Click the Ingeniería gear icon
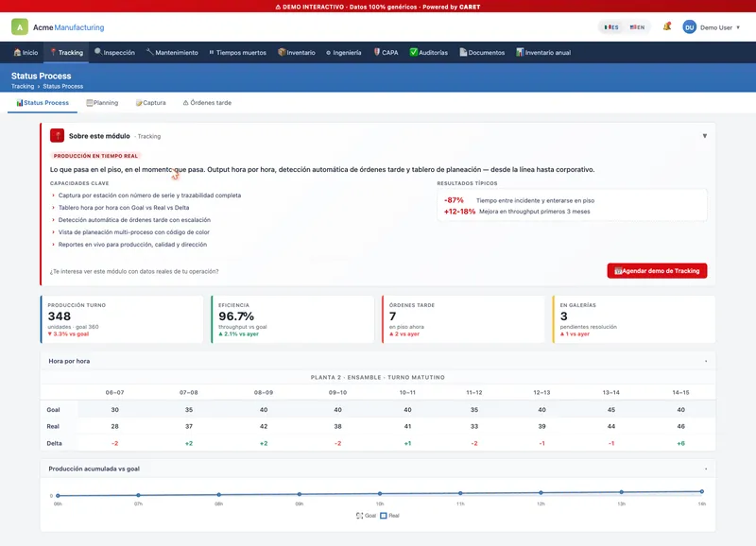This screenshot has height=546, width=756. coord(328,53)
